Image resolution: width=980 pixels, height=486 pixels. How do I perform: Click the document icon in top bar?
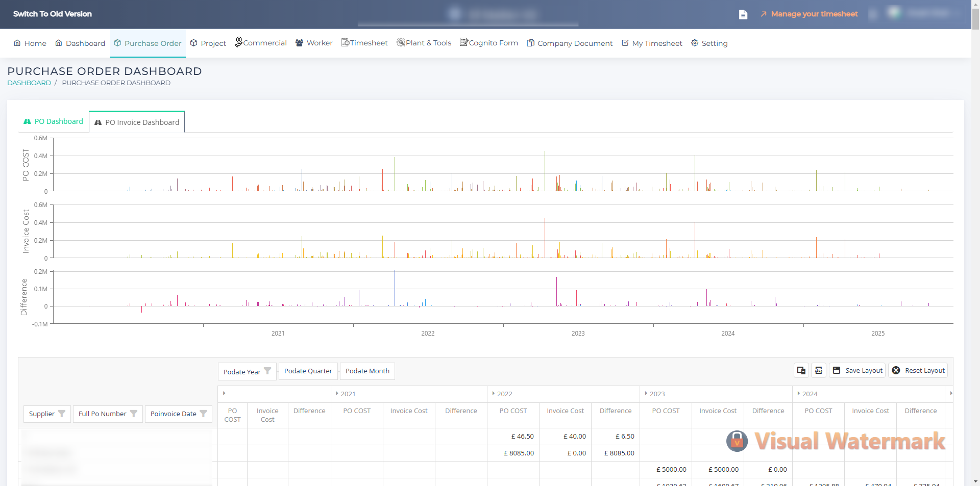pos(743,14)
